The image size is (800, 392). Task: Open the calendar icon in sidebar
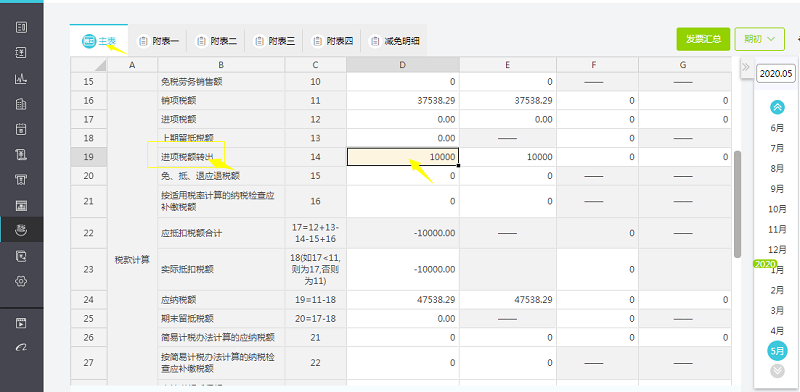(x=21, y=129)
